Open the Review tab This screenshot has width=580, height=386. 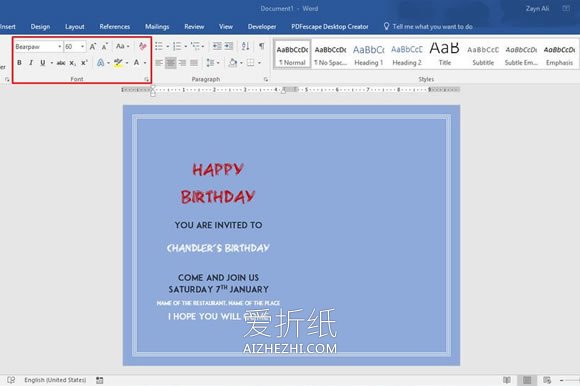coord(194,27)
